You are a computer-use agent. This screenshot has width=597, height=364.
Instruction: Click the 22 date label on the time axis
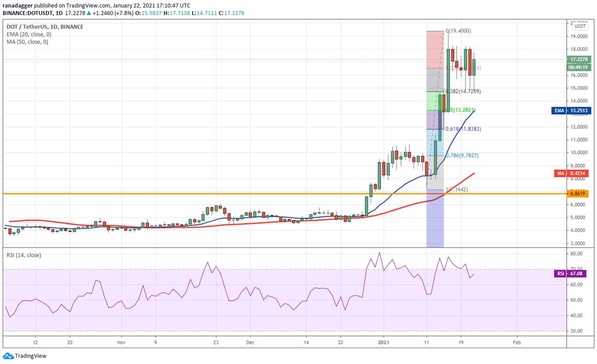tap(340, 342)
